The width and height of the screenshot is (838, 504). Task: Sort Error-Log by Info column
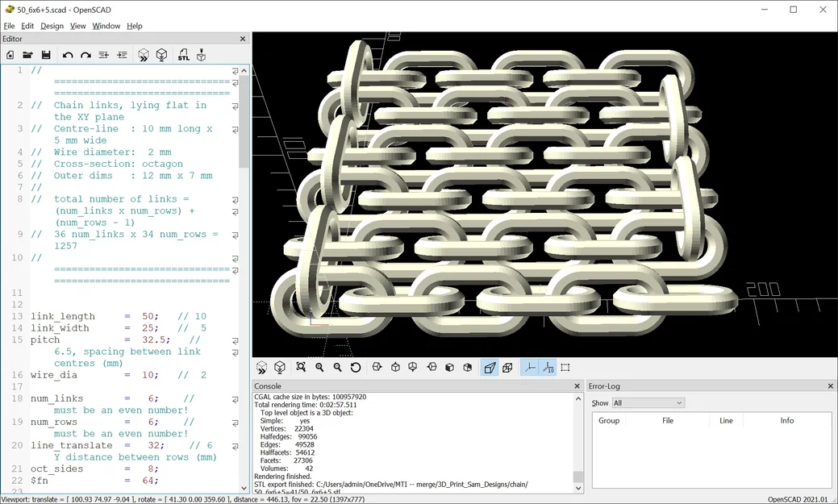(x=786, y=421)
